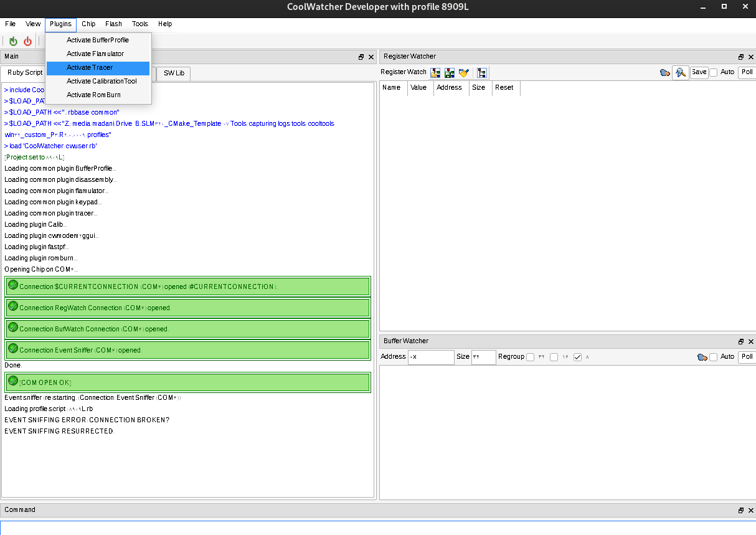Click the broom clear icon in Register Watch
This screenshot has height=535, width=756.
tap(463, 72)
